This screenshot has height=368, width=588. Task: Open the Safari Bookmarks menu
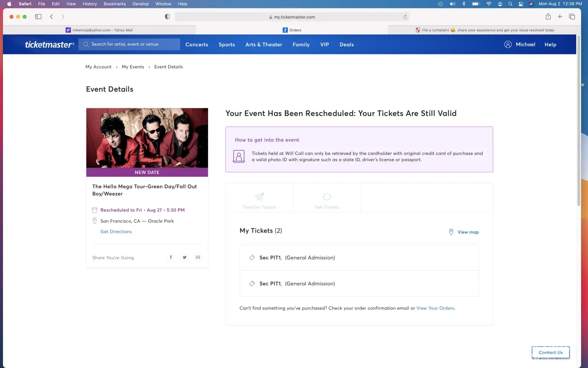coord(114,4)
